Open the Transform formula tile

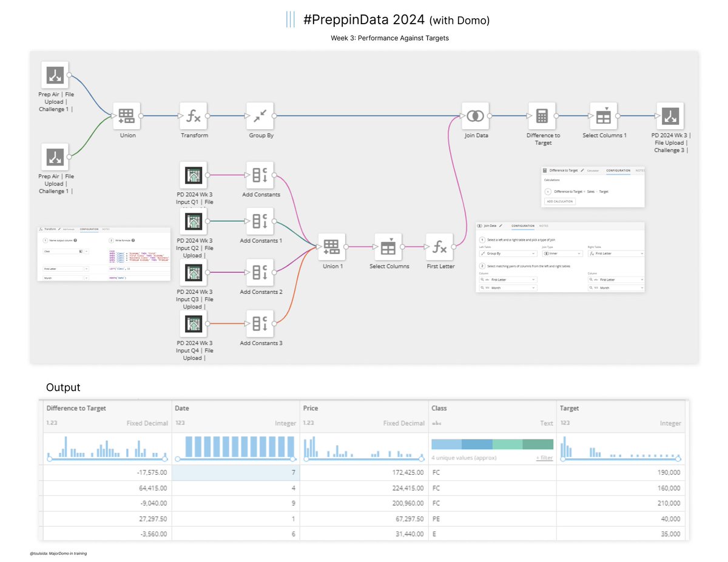(194, 115)
